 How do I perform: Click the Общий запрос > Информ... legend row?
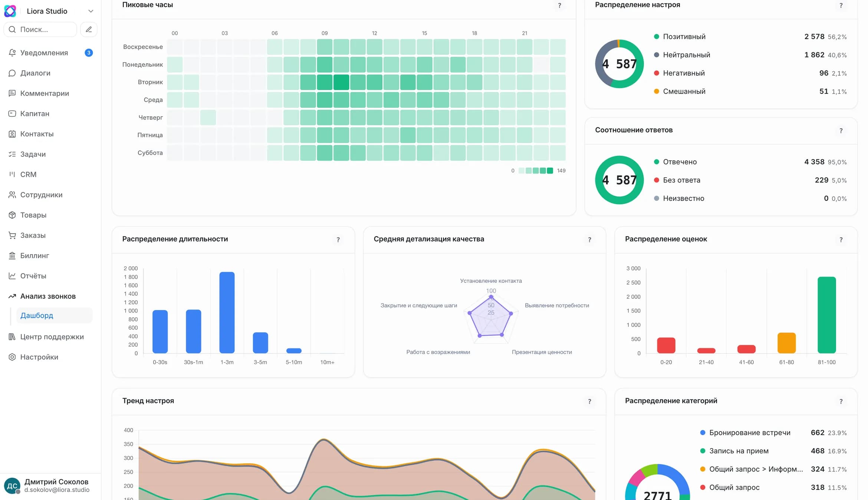[x=773, y=469]
